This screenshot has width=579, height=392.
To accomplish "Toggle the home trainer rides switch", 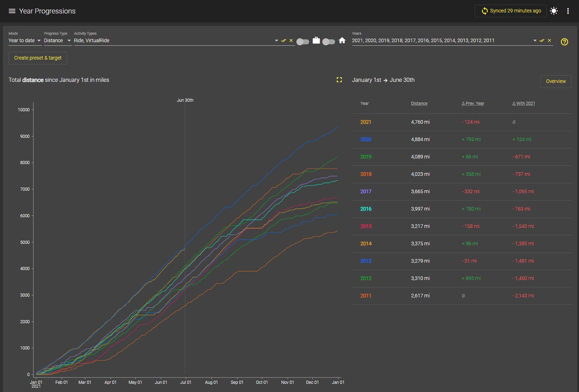I will (329, 41).
